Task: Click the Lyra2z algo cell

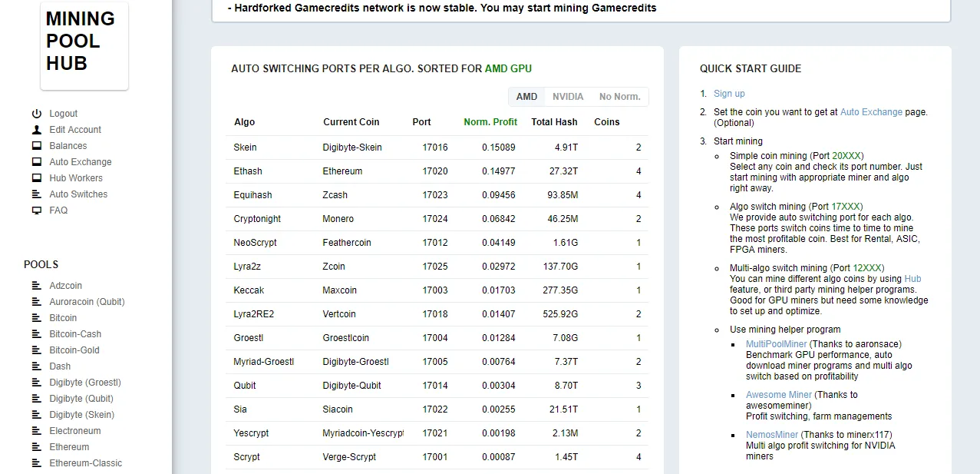Action: 248,267
